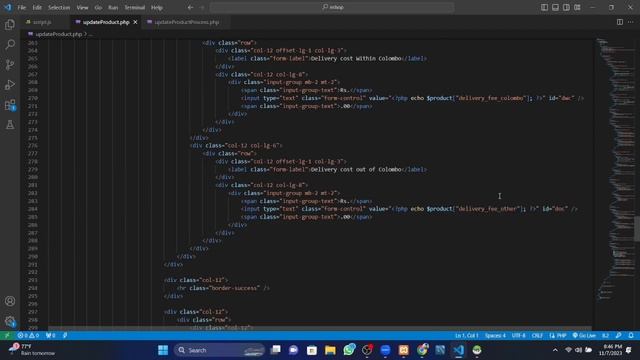Open the weather widget on taskbar
Image resolution: width=640 pixels, height=360 pixels.
pos(31,350)
